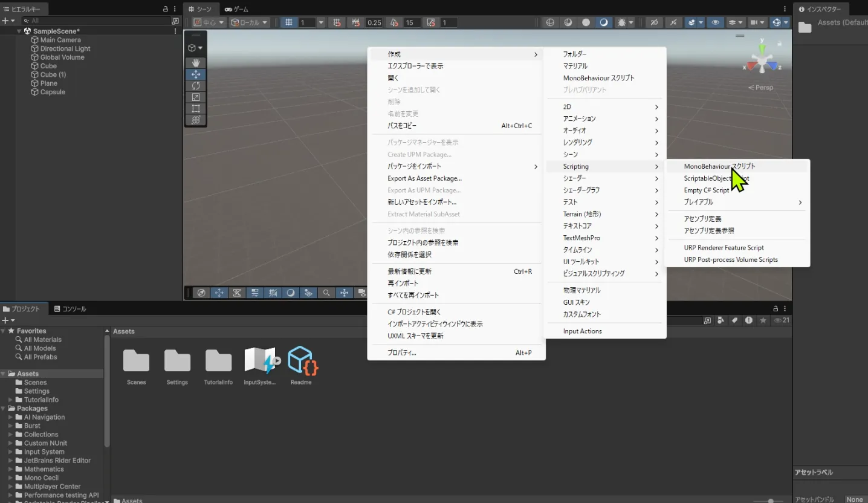The image size is (868, 503).
Task: Toggle scene visibility eye icon in toolbar
Action: [x=716, y=22]
